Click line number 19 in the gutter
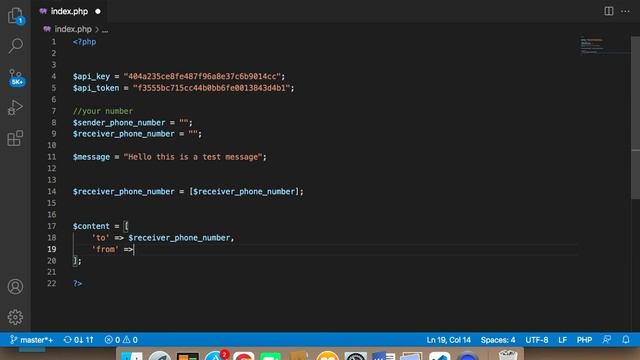This screenshot has width=640, height=360. 51,249
